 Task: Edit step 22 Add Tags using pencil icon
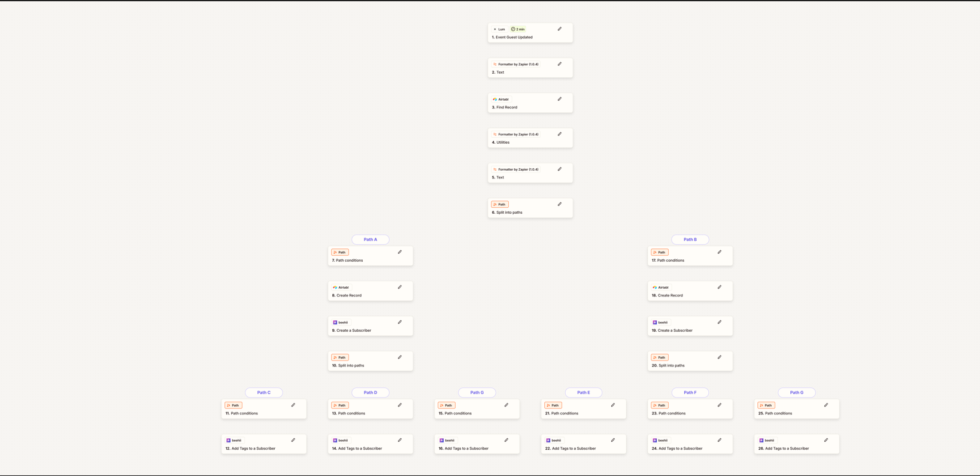(613, 440)
